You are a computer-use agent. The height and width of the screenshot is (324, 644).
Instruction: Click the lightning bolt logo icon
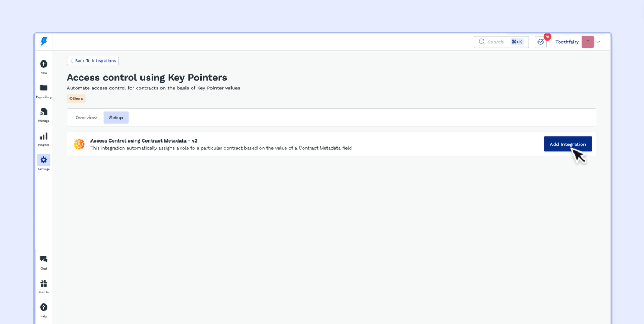(44, 42)
